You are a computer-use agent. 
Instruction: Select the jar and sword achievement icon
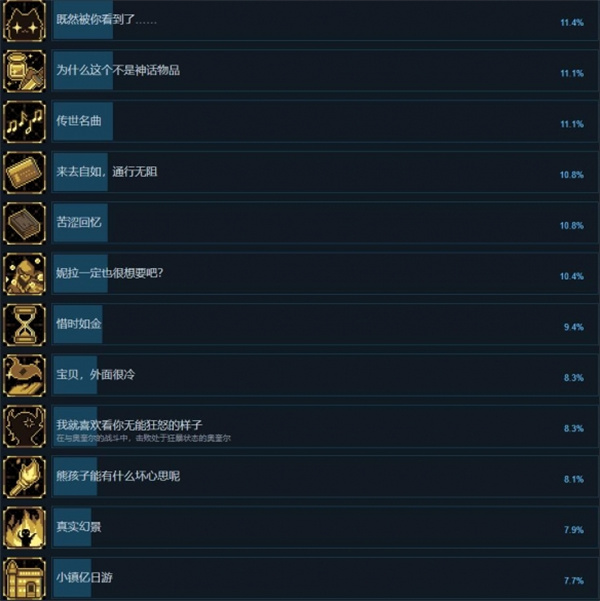[24, 71]
